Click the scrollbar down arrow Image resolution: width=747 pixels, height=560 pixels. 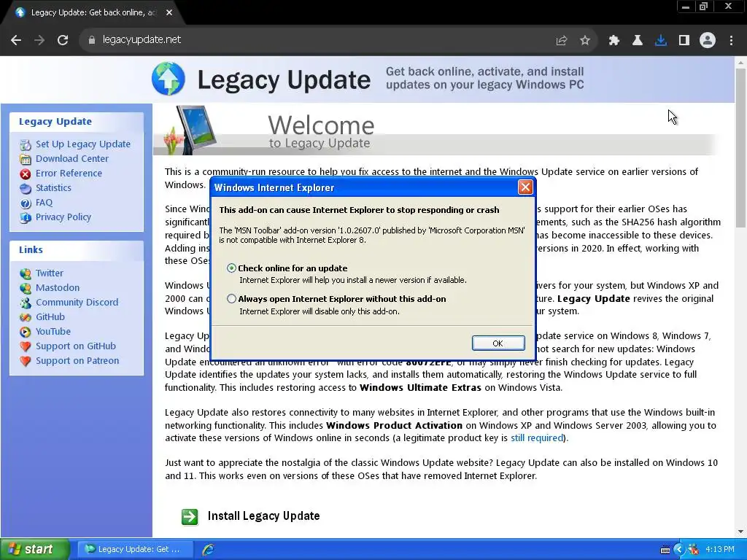(740, 532)
